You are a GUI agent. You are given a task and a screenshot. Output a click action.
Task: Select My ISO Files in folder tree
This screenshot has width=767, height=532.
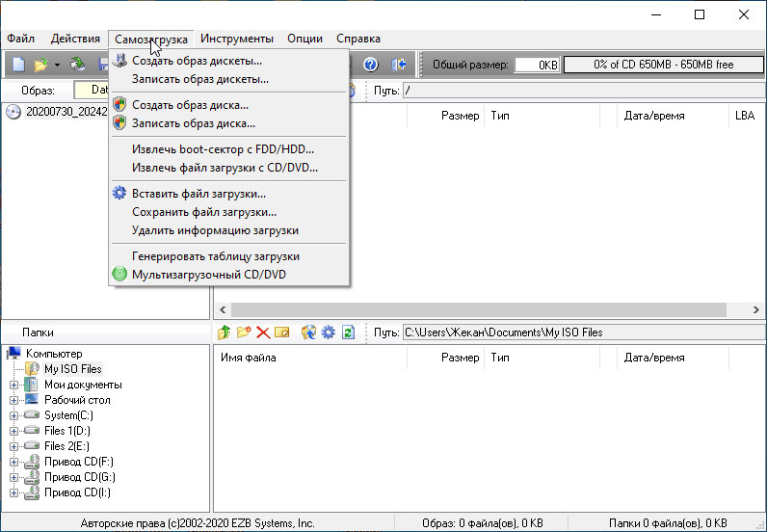coord(72,369)
